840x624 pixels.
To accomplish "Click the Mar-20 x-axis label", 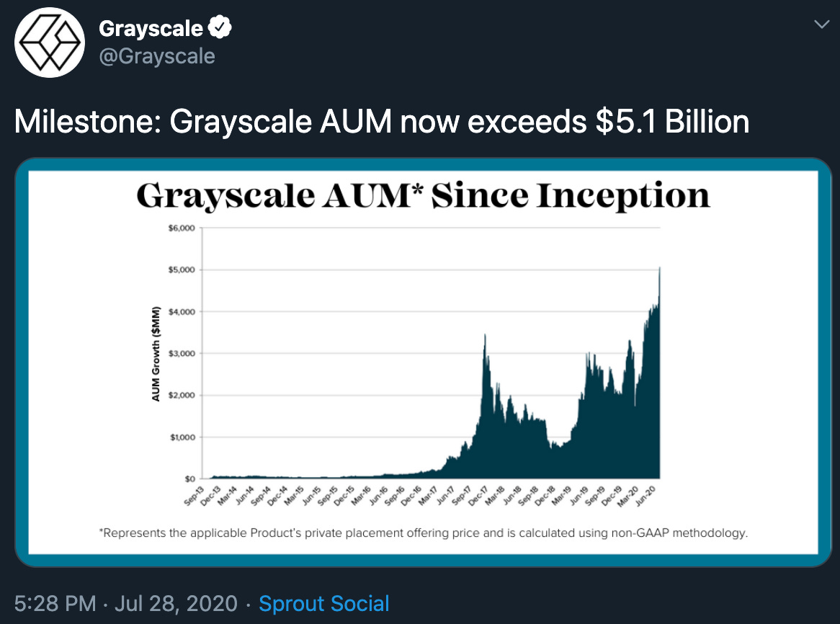I will (628, 496).
